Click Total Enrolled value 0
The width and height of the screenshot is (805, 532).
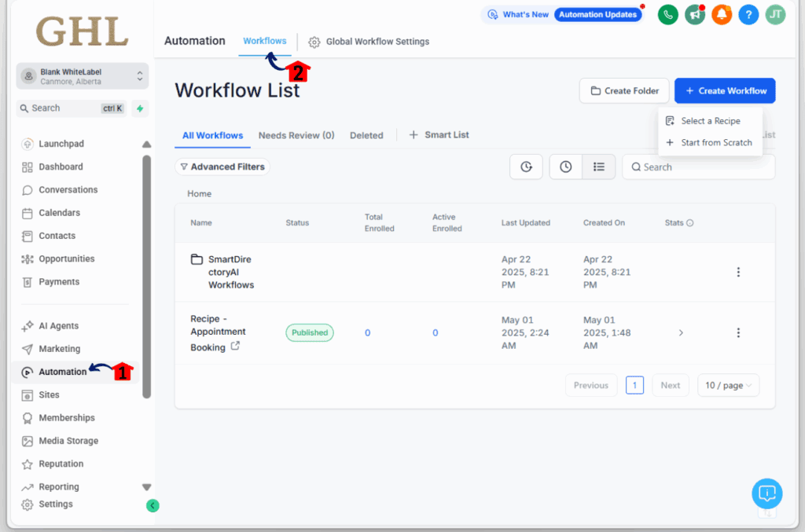(368, 333)
